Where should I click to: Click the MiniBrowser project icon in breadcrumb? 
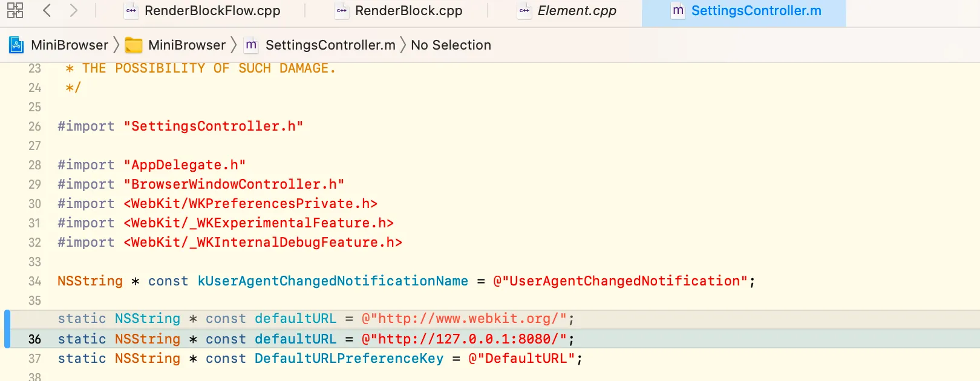[16, 45]
